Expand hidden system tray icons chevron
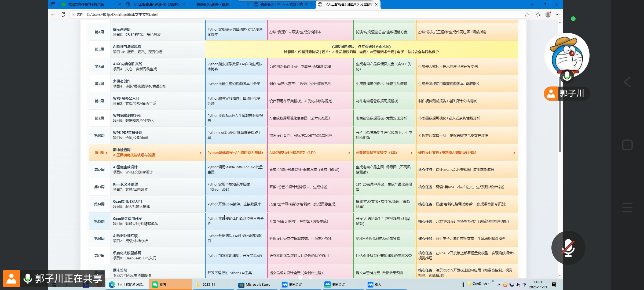Viewport: 644px width, 290px height. [499, 285]
